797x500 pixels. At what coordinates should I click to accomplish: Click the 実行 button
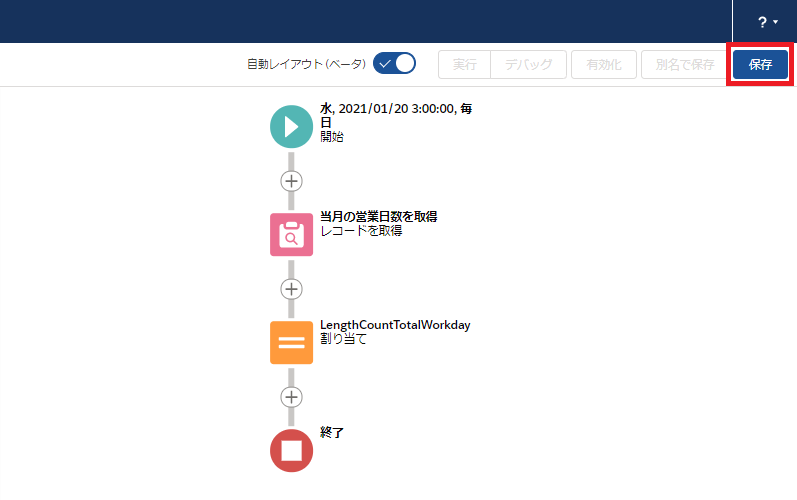(x=465, y=65)
